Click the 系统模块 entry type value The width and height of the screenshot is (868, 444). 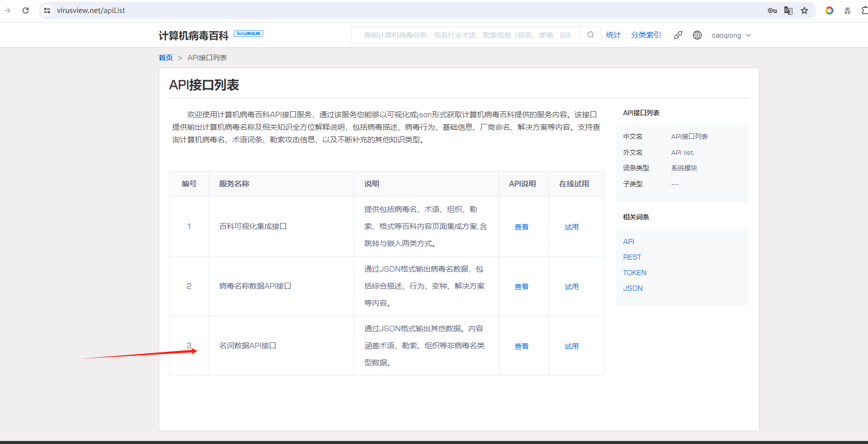(684, 168)
